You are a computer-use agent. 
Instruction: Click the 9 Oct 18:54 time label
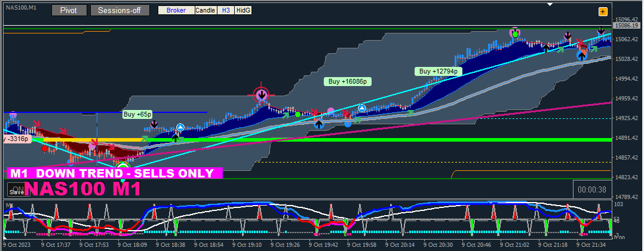[208, 244]
